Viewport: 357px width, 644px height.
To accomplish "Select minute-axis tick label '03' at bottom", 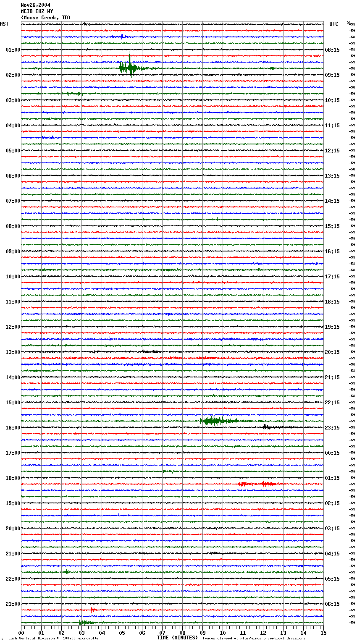I will tap(81, 633).
